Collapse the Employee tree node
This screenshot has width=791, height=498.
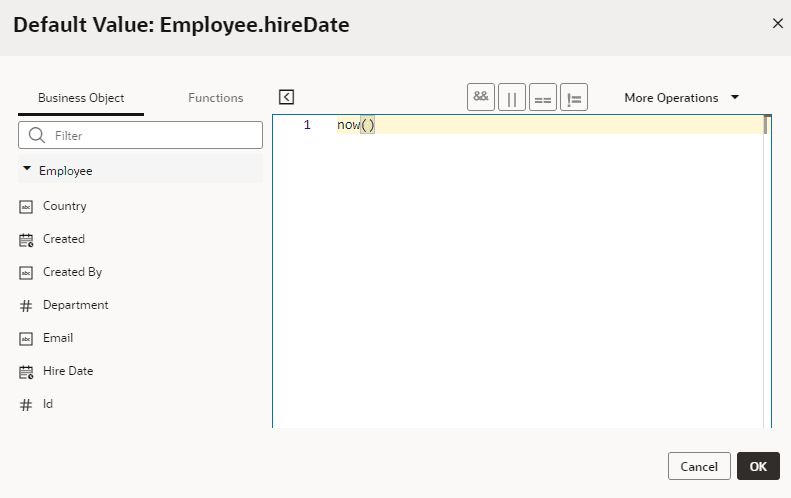(x=27, y=169)
